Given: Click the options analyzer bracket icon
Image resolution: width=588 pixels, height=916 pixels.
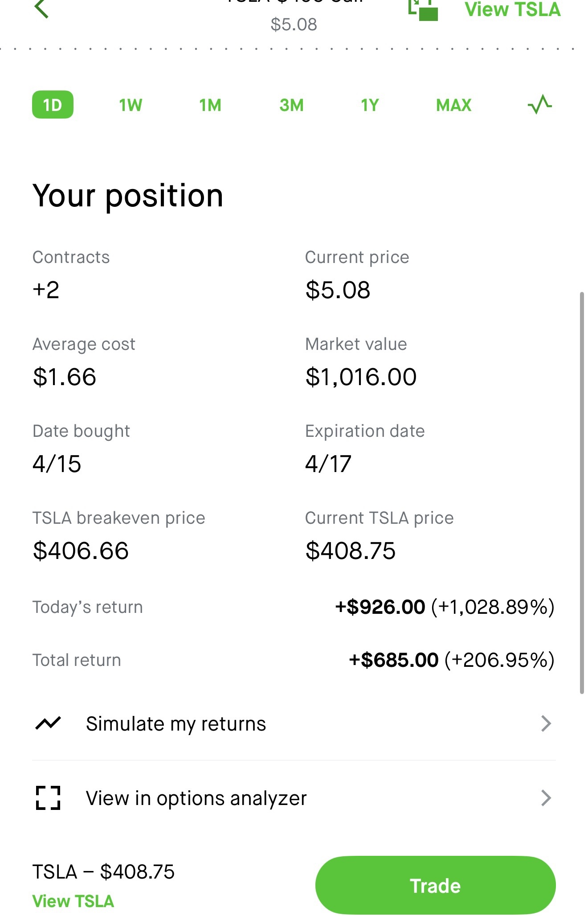Looking at the screenshot, I should [48, 798].
